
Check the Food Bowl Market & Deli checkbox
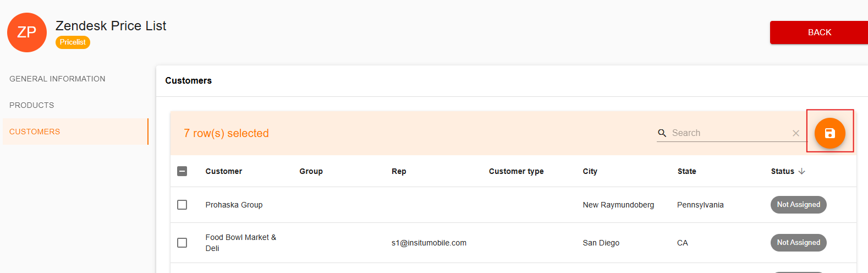(182, 243)
